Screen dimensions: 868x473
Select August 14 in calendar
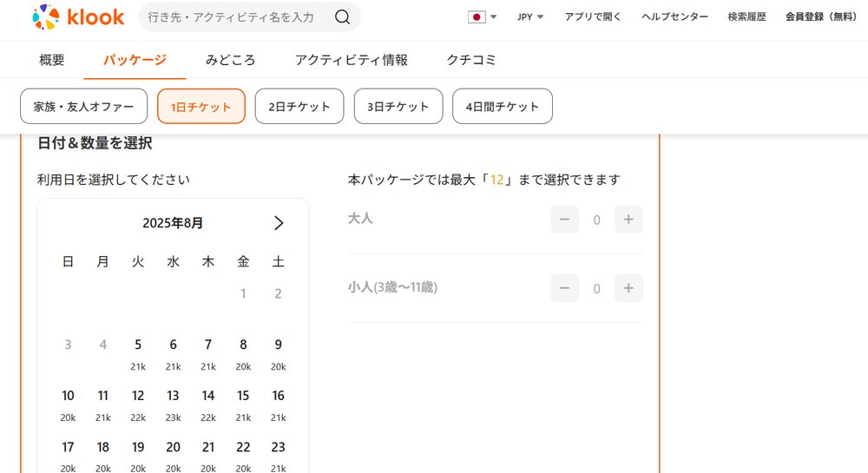[x=208, y=405]
